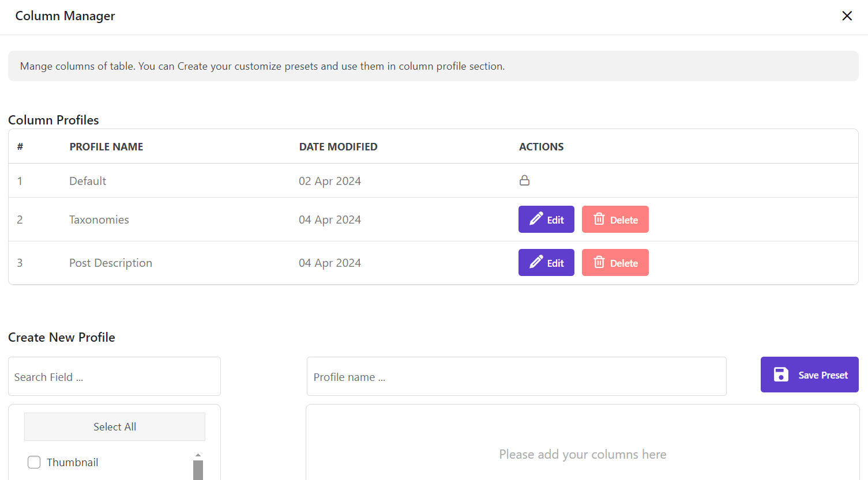Select the Post Description profile name
Viewport: 868px width, 480px height.
111,263
